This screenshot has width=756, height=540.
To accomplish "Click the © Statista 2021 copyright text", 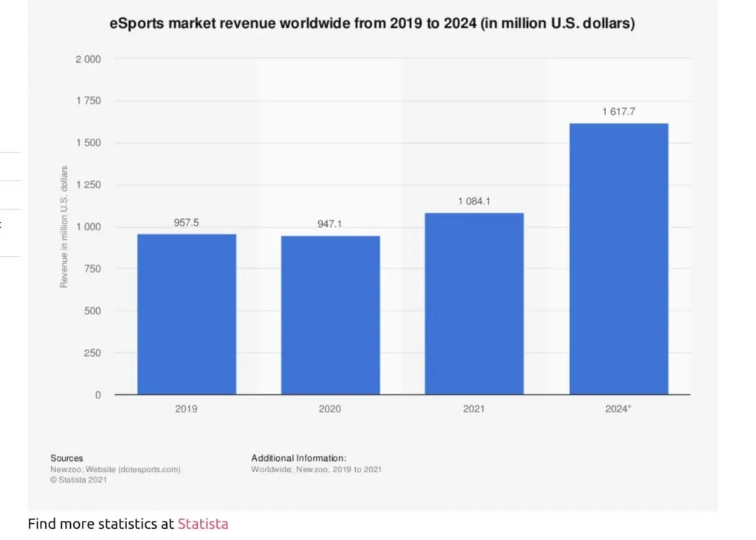I will tap(79, 480).
